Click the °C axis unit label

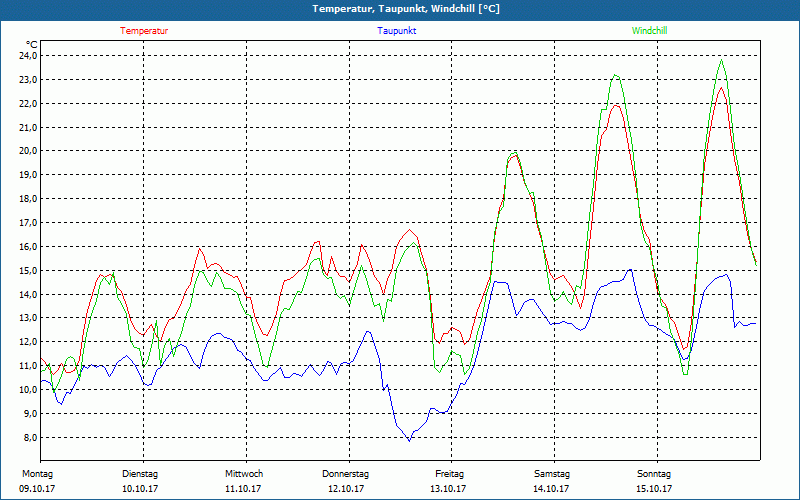(x=32, y=45)
